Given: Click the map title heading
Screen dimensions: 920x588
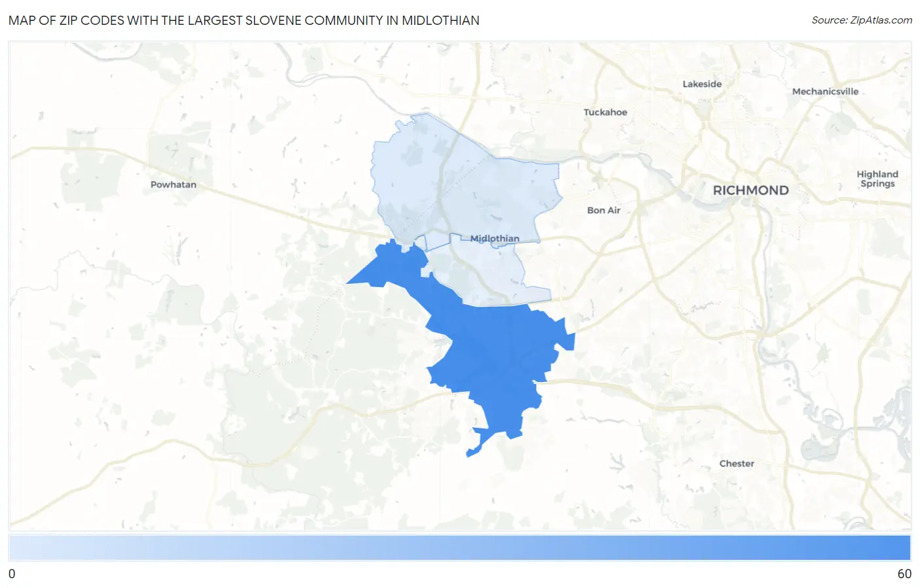Looking at the screenshot, I should tap(244, 20).
